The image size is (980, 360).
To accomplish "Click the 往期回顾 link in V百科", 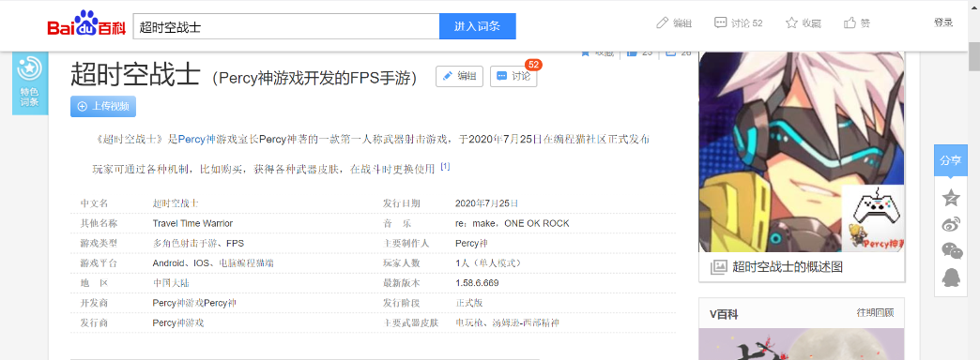I will (875, 313).
